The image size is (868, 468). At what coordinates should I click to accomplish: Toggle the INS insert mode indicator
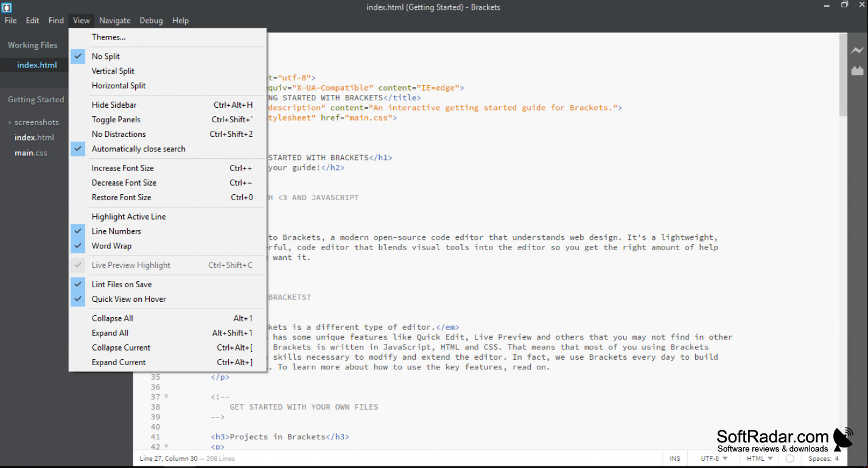tap(675, 458)
